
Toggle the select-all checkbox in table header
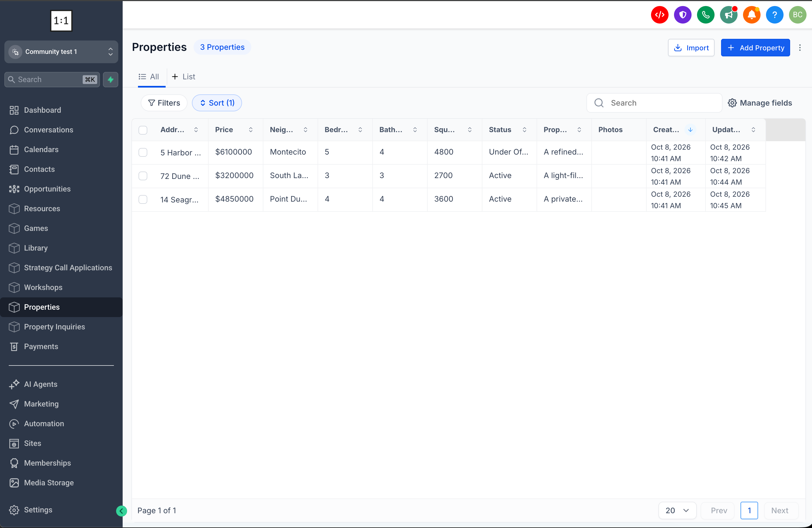[x=143, y=130]
